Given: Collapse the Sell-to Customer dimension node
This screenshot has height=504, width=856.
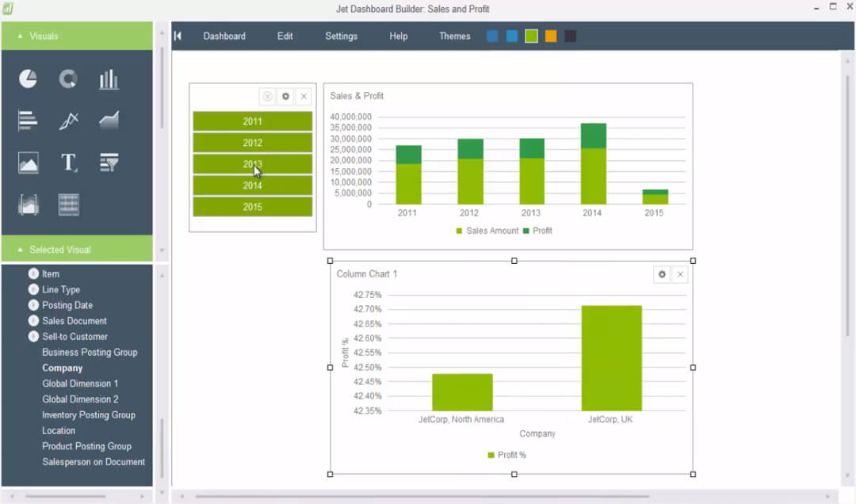Looking at the screenshot, I should pos(33,336).
